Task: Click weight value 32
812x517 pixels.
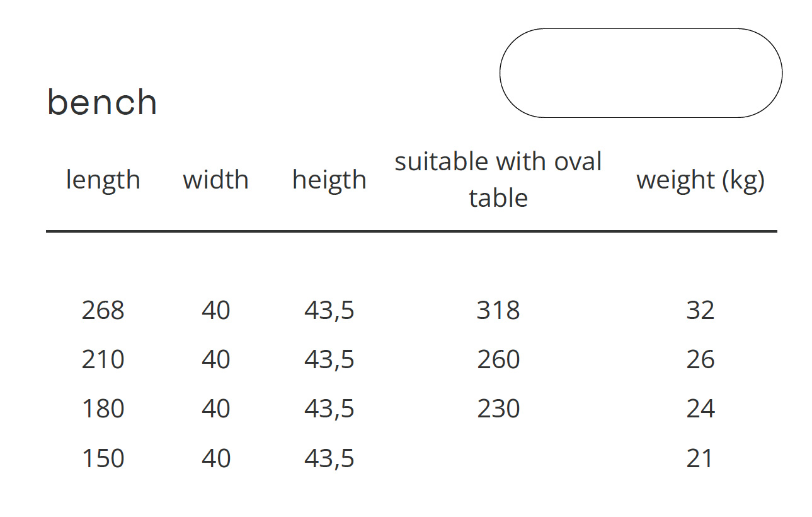Action: [x=700, y=310]
